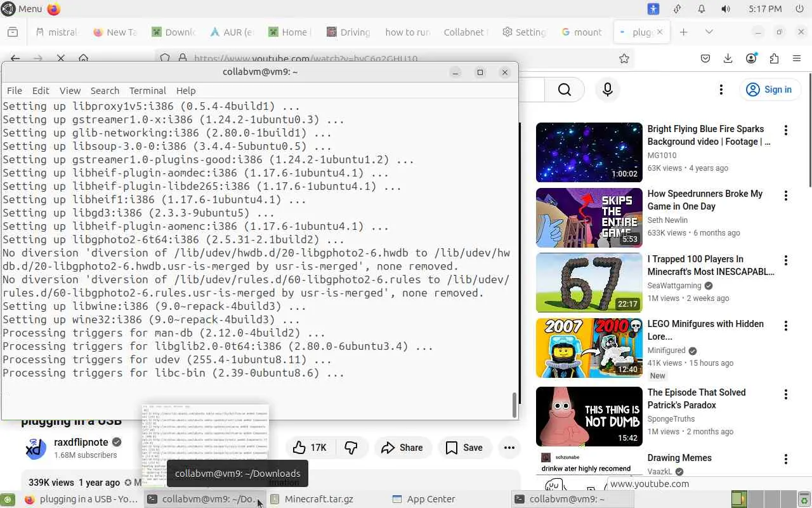Viewport: 812px width, 508px height.
Task: Open the terminal File menu
Action: pos(14,91)
